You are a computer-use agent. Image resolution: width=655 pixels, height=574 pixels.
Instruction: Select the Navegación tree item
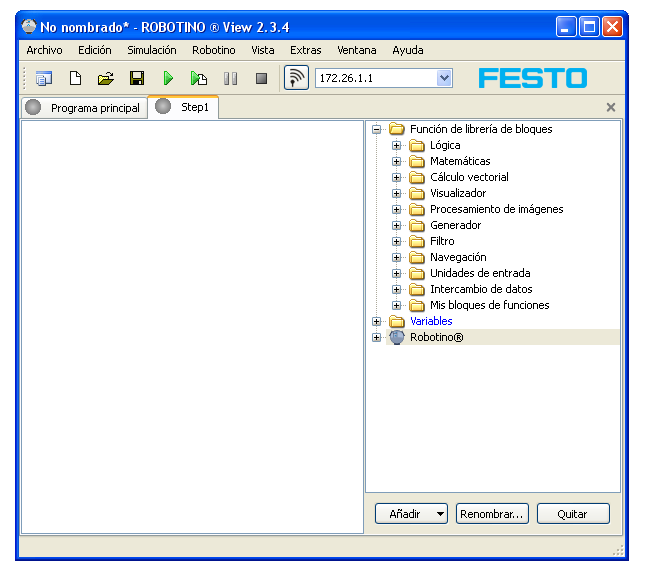pos(458,257)
